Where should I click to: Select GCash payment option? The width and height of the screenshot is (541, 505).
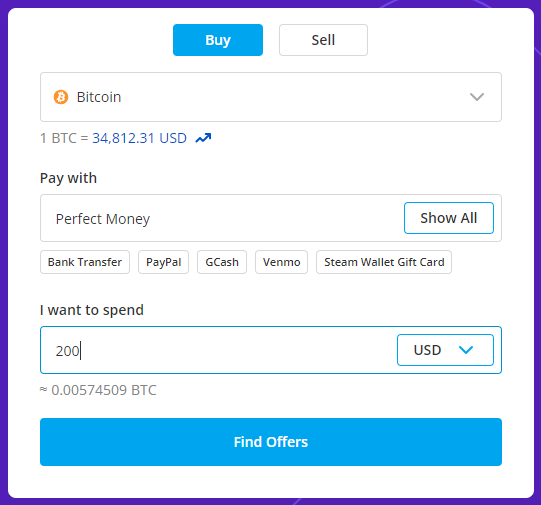(x=222, y=262)
